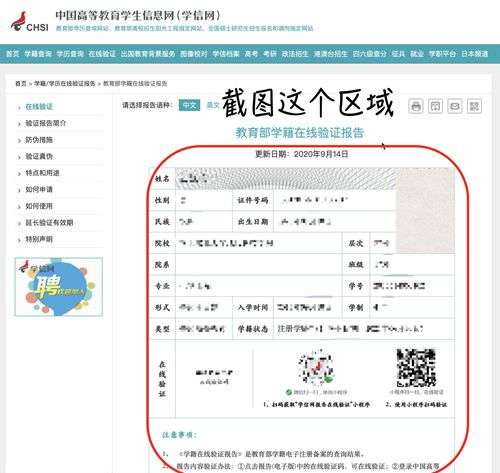The width and height of the screenshot is (500, 473).
Task: Click the black verification QR code on right
Action: coord(416,368)
